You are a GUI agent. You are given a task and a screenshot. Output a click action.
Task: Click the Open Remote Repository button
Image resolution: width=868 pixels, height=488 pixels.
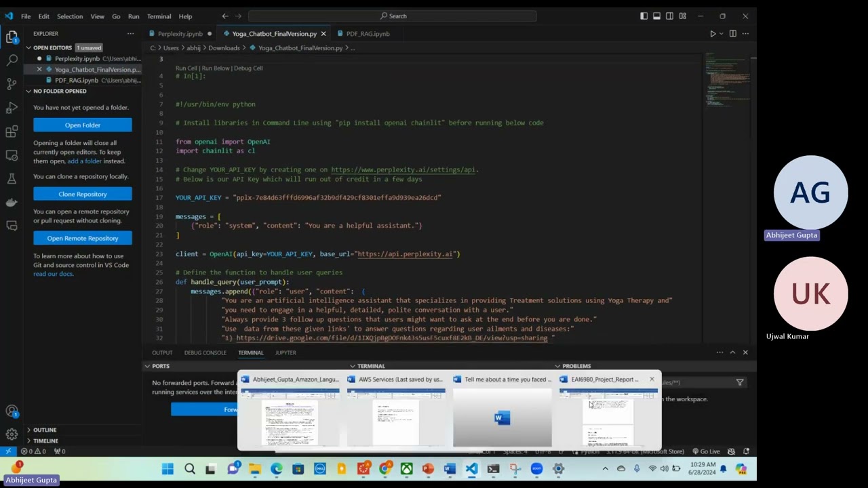[83, 238]
